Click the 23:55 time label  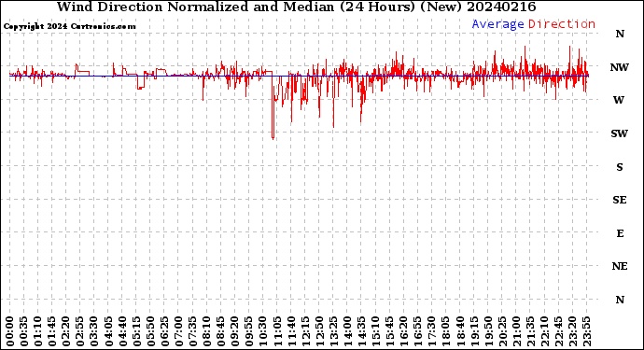tap(587, 331)
